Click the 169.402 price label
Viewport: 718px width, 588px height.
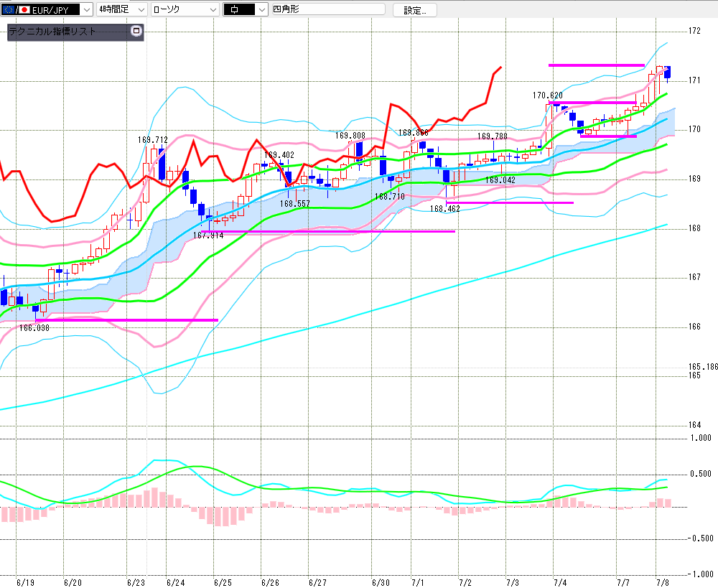tap(279, 155)
